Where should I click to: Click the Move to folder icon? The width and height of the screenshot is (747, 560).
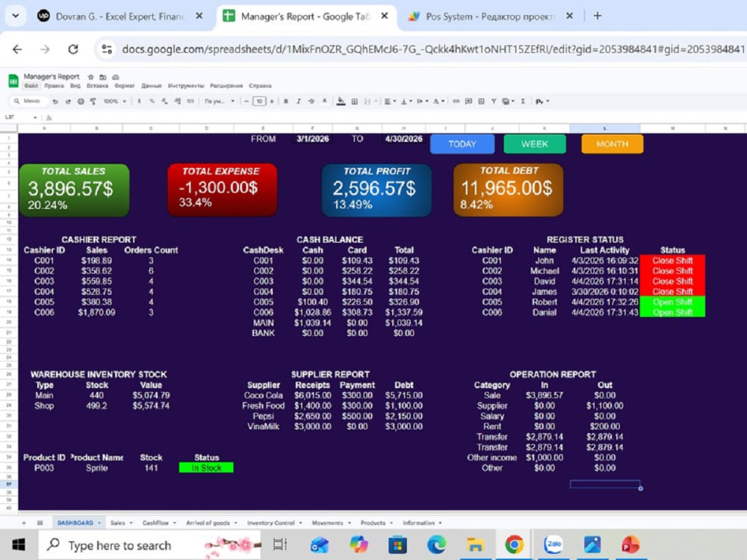point(103,77)
